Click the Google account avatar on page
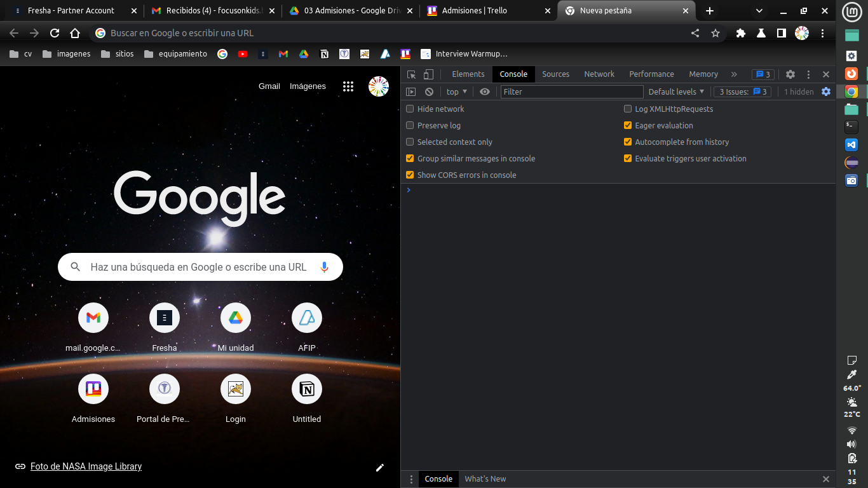 coord(379,86)
